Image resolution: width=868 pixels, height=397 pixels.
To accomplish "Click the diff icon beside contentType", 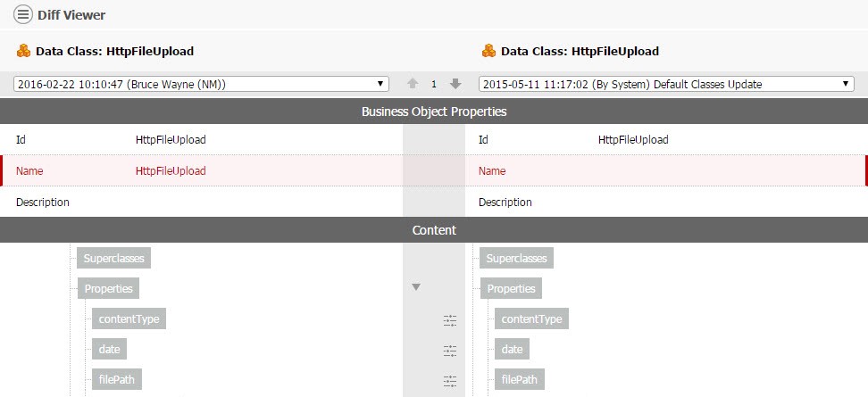I will (x=450, y=319).
